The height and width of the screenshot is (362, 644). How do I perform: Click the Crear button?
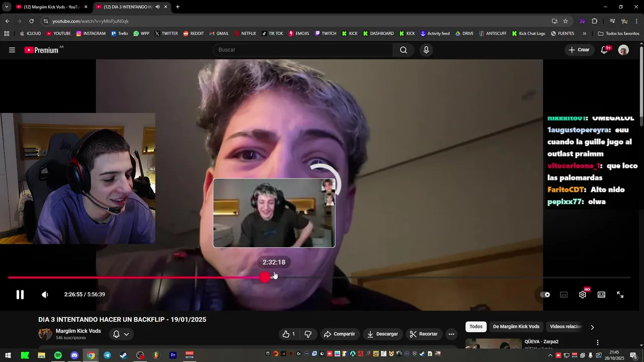point(579,50)
